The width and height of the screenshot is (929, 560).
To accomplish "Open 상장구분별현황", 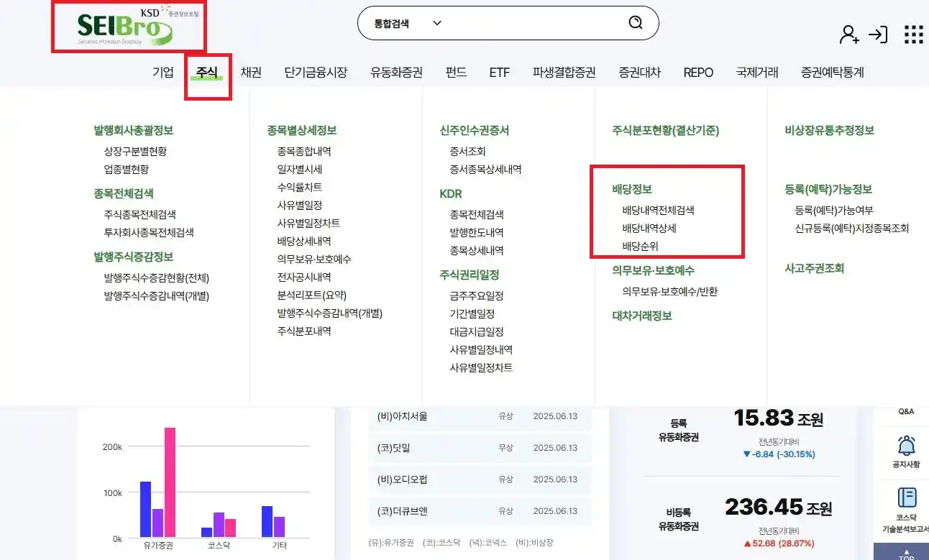I will (x=135, y=151).
